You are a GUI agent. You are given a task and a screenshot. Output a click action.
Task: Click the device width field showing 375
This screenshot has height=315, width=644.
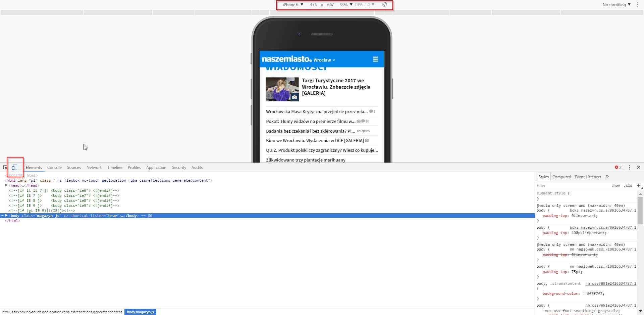tap(313, 5)
